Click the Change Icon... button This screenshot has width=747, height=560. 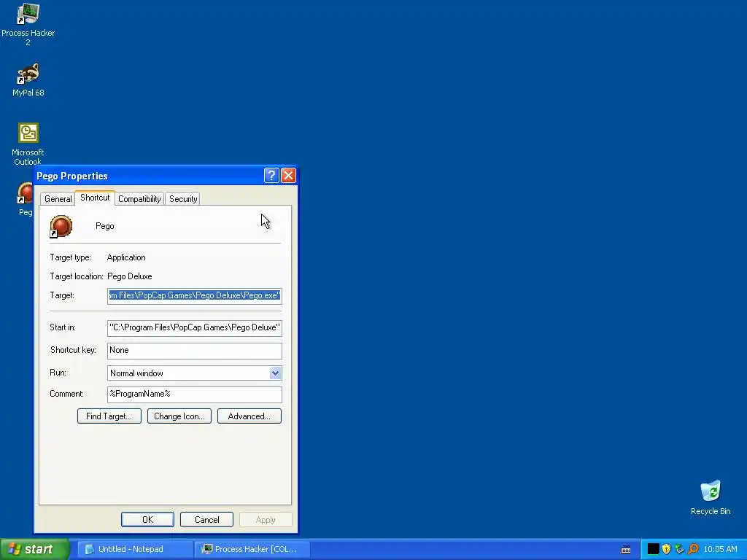(x=179, y=416)
